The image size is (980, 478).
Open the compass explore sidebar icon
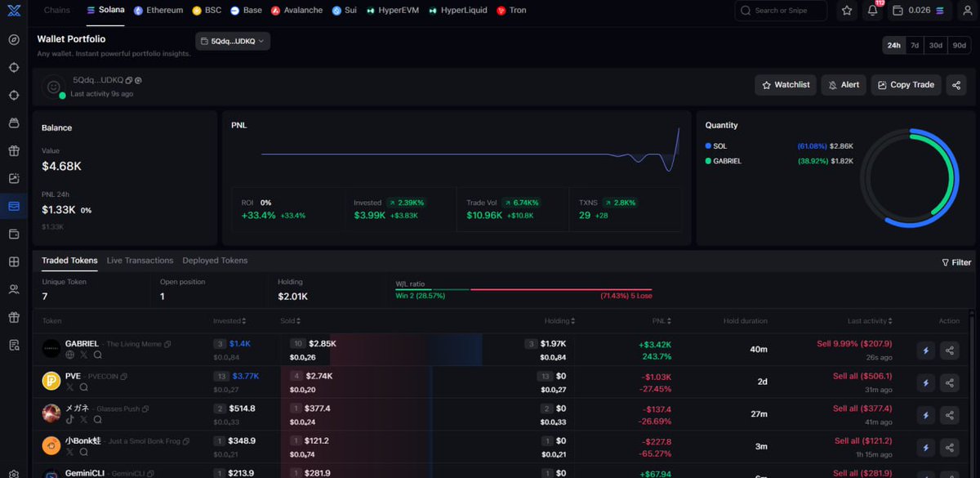click(x=14, y=39)
